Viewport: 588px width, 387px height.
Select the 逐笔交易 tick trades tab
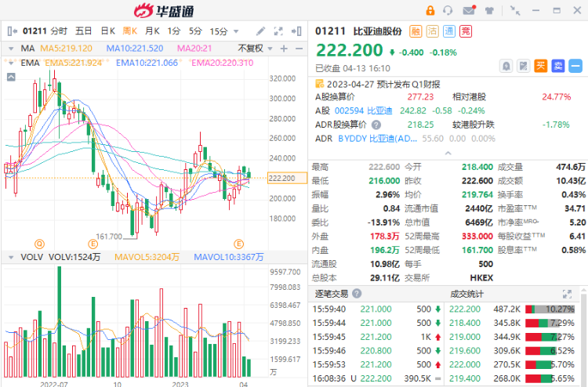pos(332,294)
